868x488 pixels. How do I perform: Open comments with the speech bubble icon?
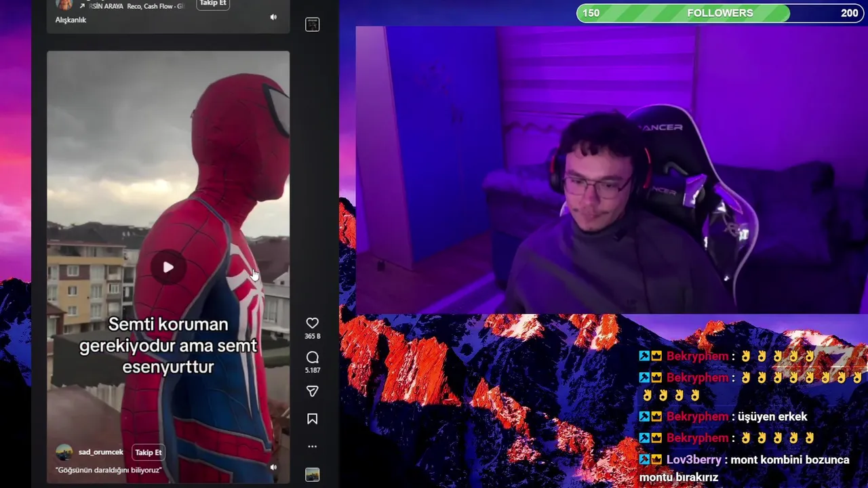pos(312,357)
